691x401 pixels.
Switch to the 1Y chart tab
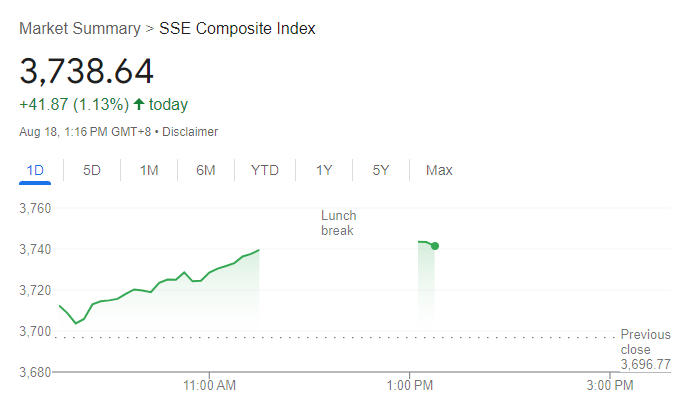pos(324,170)
